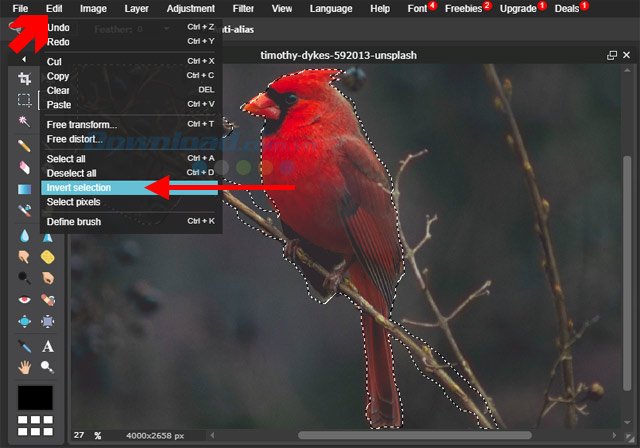
Task: Select the Red eye reduction tool
Action: (24, 300)
